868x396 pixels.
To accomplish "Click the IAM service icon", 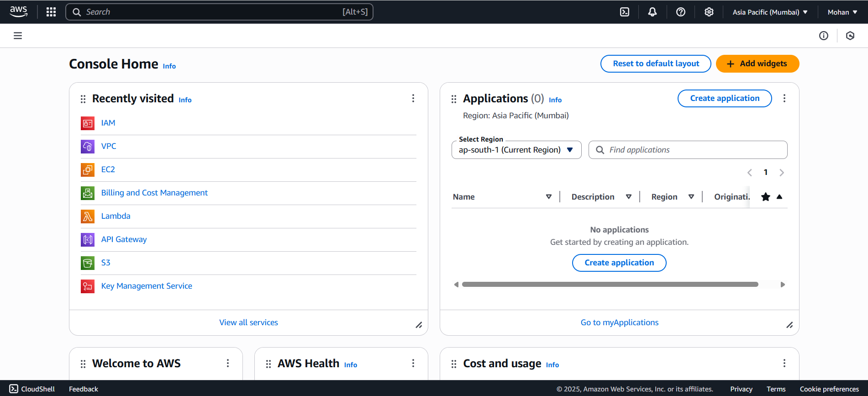I will 88,123.
